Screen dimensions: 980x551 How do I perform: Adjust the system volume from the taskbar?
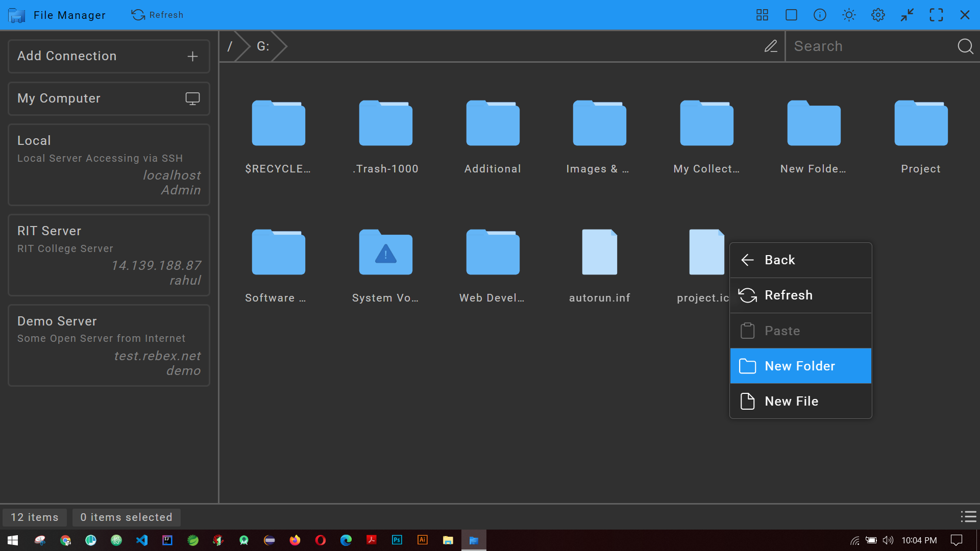pos(888,540)
